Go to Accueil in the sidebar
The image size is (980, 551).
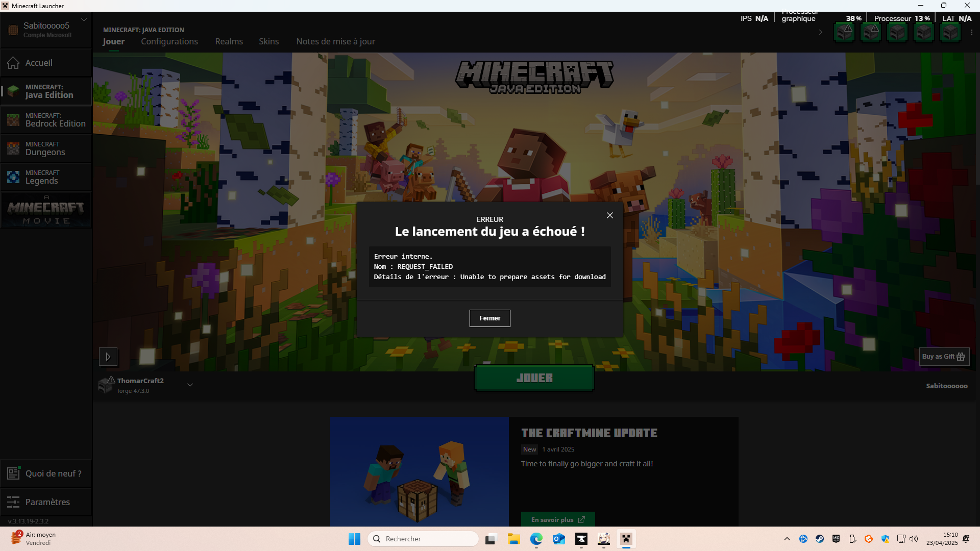(46, 63)
